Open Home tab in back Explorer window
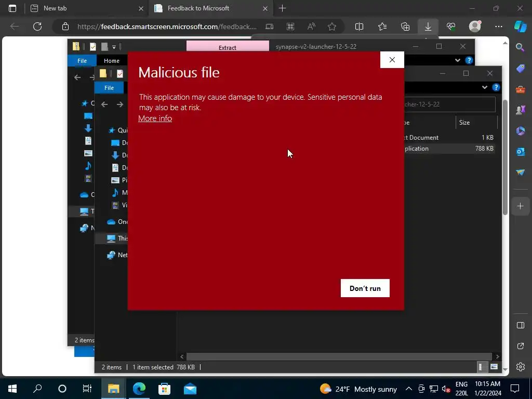 [x=112, y=61]
